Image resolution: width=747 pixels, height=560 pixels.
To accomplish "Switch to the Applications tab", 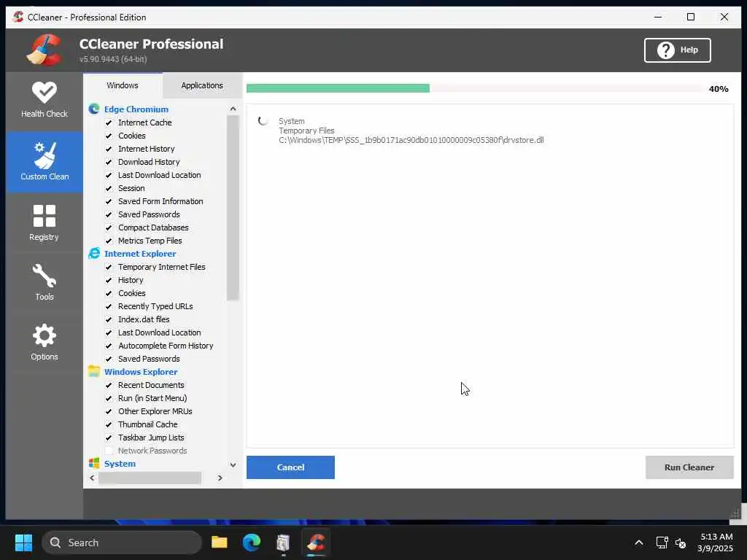I will coord(202,85).
